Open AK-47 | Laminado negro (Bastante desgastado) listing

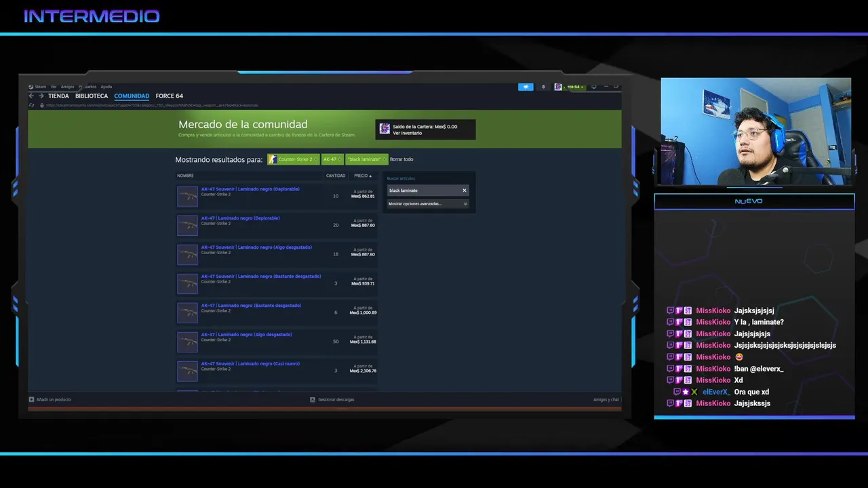[x=251, y=306]
